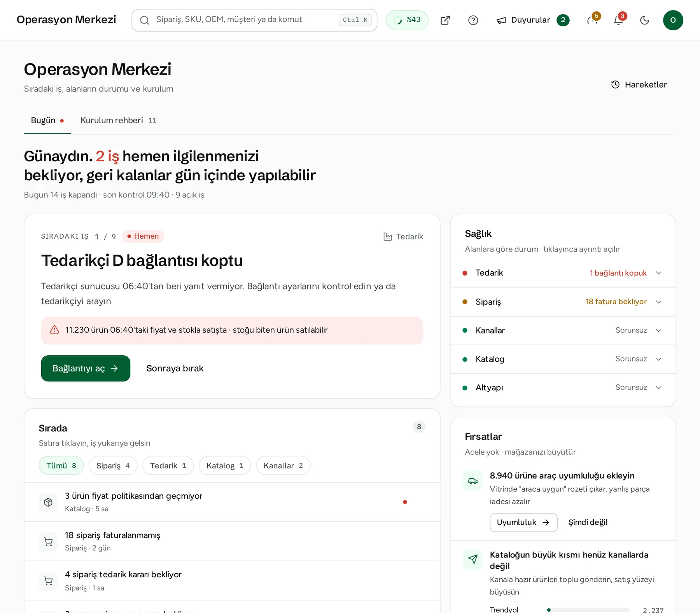
Task: Click Sonraya bırak
Action: click(175, 368)
